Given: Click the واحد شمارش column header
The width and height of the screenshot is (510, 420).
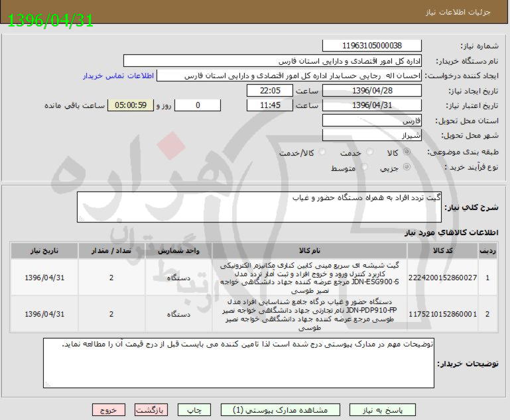Looking at the screenshot, I should point(178,250).
